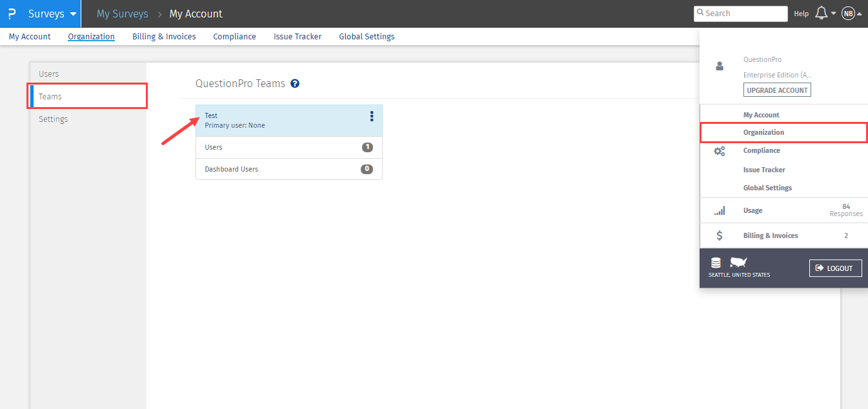Click the Billing dollar sign icon
This screenshot has height=409, width=868.
pyautogui.click(x=719, y=236)
